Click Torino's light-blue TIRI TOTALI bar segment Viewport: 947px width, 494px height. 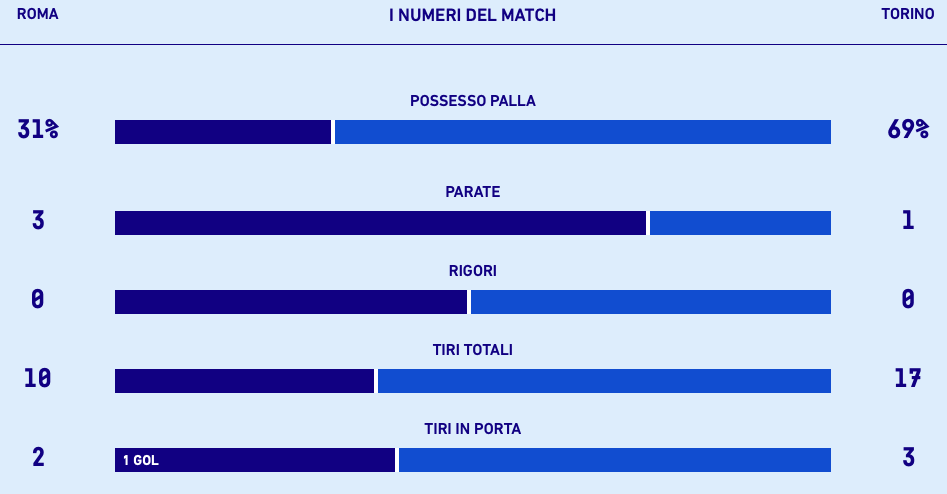coord(604,381)
